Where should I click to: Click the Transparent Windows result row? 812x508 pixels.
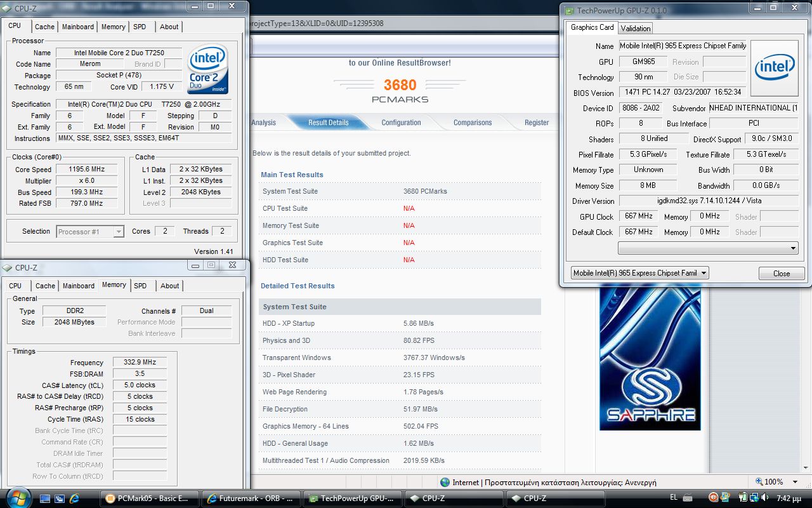tap(400, 358)
